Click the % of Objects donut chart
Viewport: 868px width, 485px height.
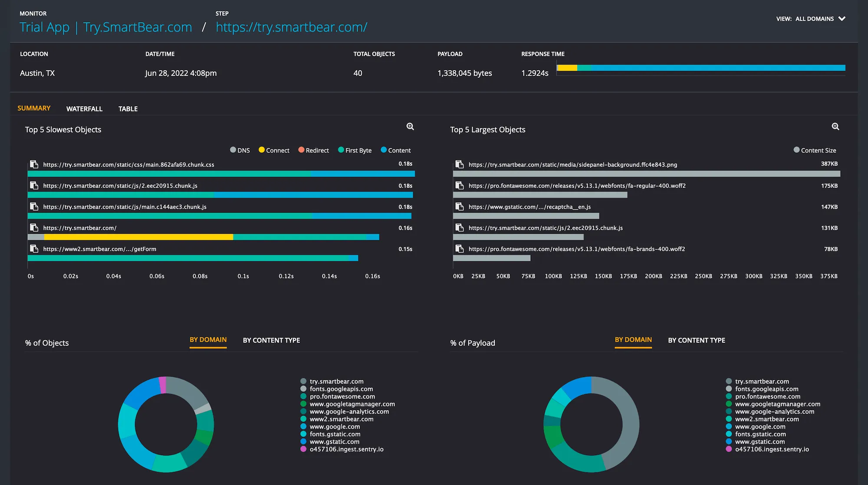pyautogui.click(x=166, y=424)
